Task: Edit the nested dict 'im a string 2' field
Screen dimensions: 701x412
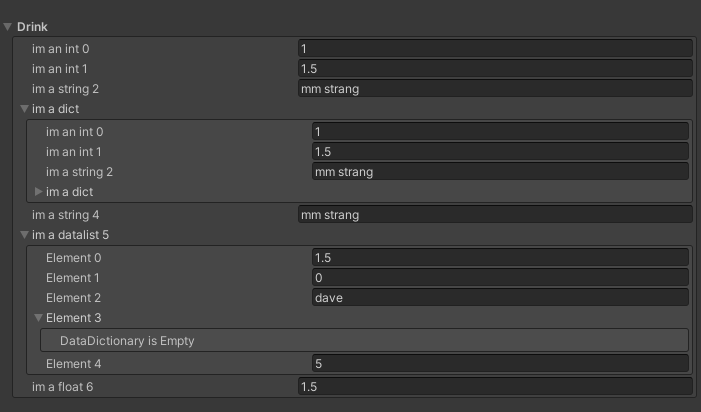Action: click(500, 172)
